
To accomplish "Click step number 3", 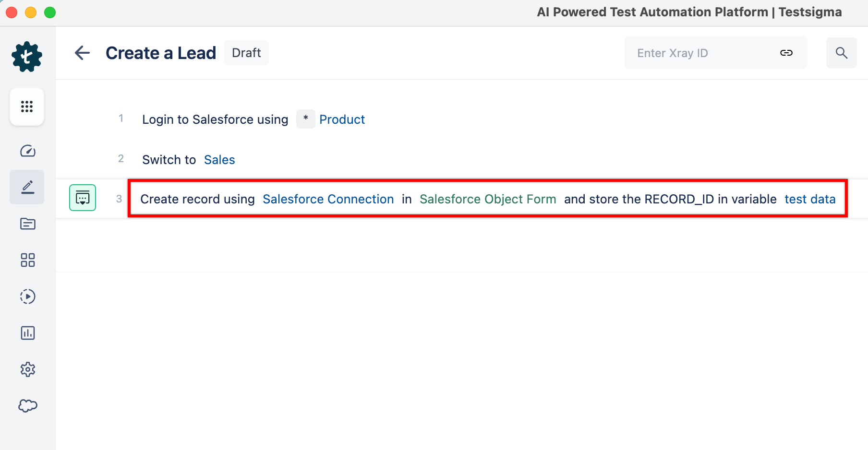I will [x=119, y=199].
